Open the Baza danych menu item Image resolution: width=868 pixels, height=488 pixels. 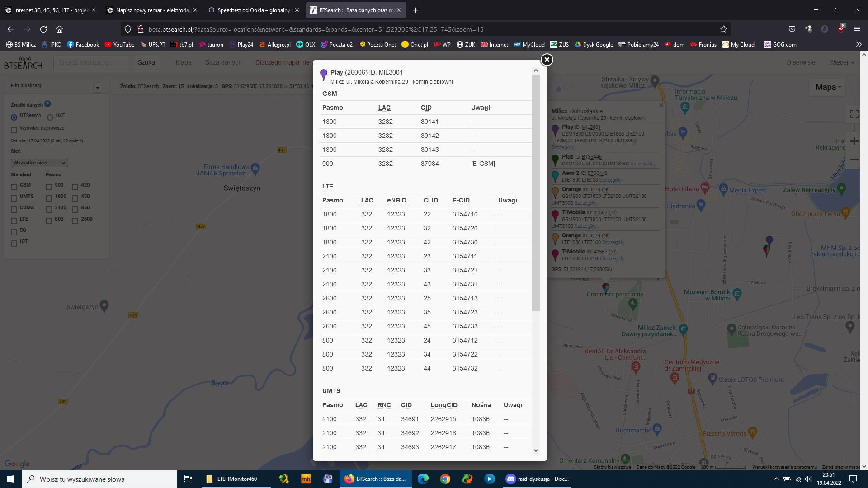coord(223,62)
